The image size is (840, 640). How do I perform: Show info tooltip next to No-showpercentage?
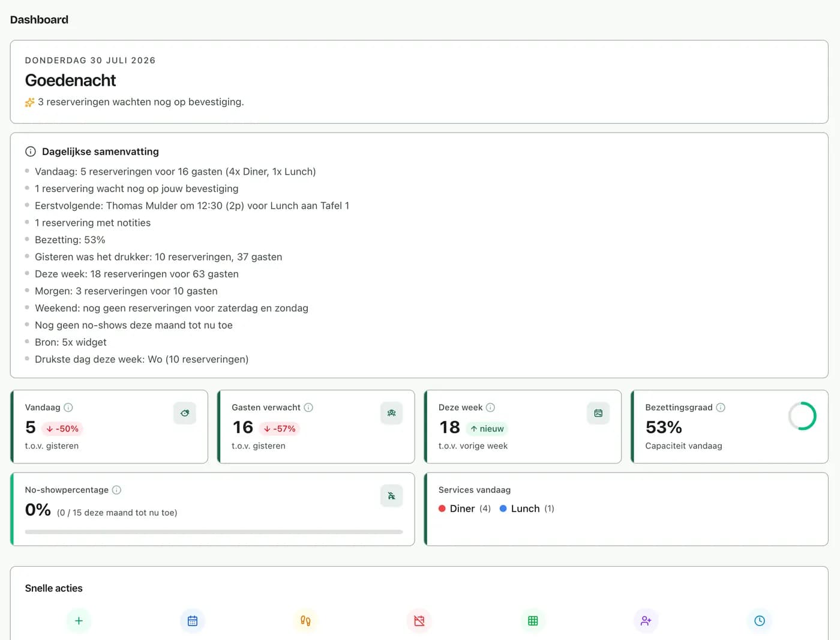point(116,490)
